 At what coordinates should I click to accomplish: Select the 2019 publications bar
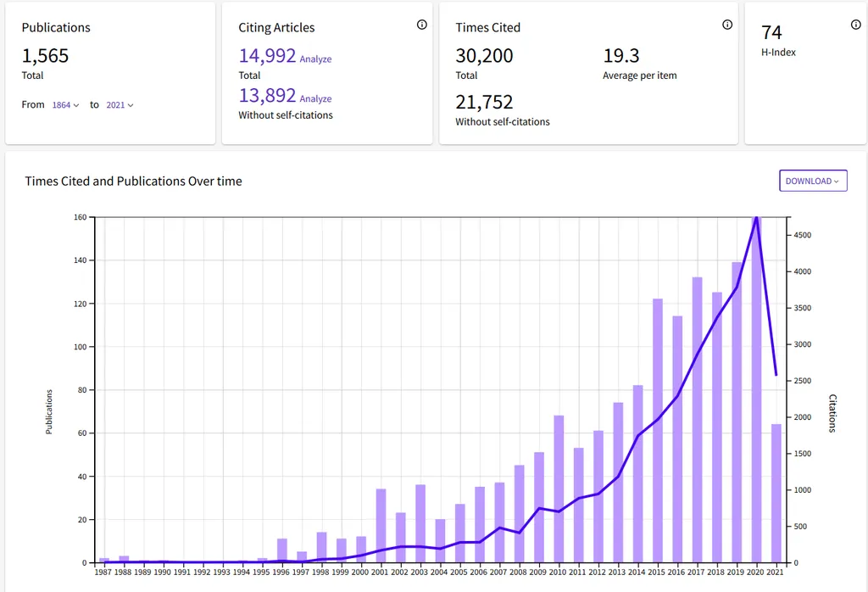(x=737, y=412)
